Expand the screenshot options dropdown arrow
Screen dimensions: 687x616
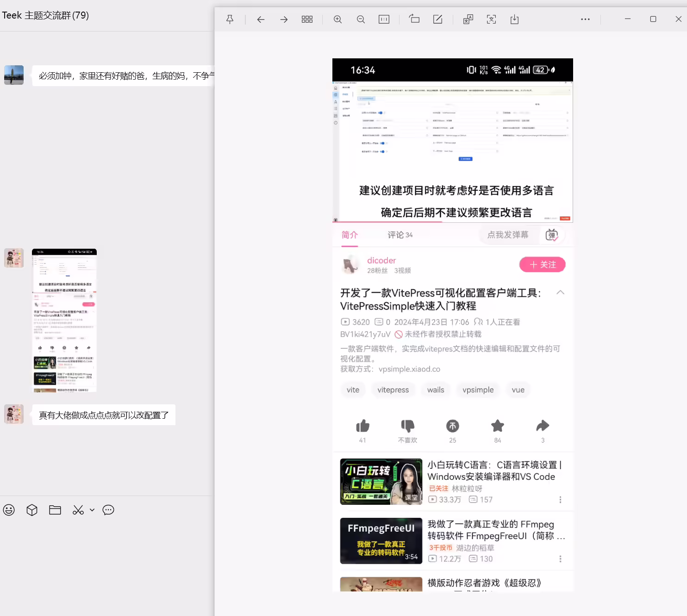click(x=92, y=510)
